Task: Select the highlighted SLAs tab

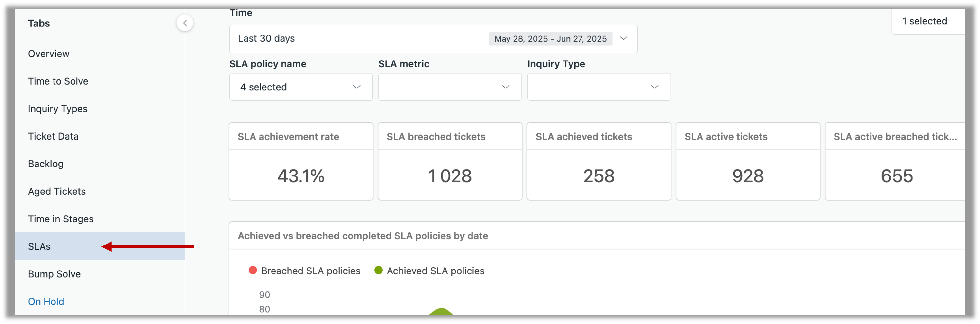Action: [x=100, y=246]
